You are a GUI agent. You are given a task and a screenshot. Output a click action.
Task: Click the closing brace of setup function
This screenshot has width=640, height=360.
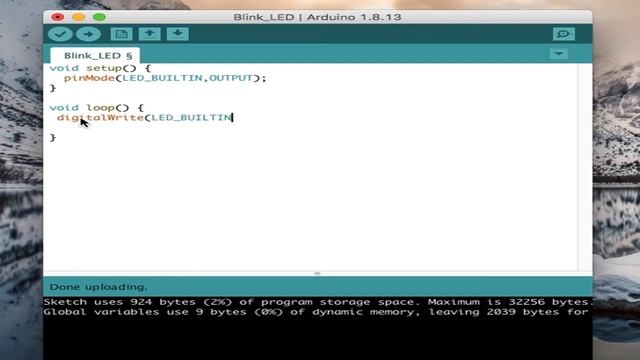pyautogui.click(x=53, y=88)
